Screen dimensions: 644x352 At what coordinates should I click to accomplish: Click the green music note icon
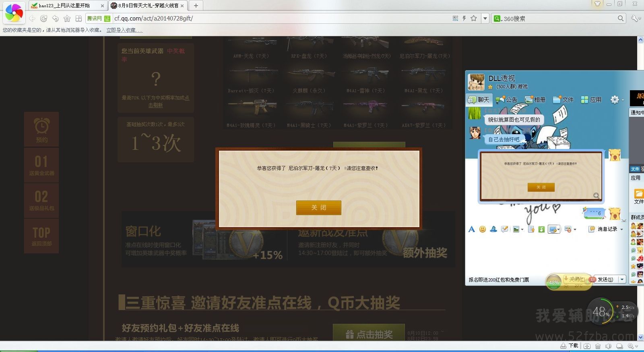coord(541,229)
